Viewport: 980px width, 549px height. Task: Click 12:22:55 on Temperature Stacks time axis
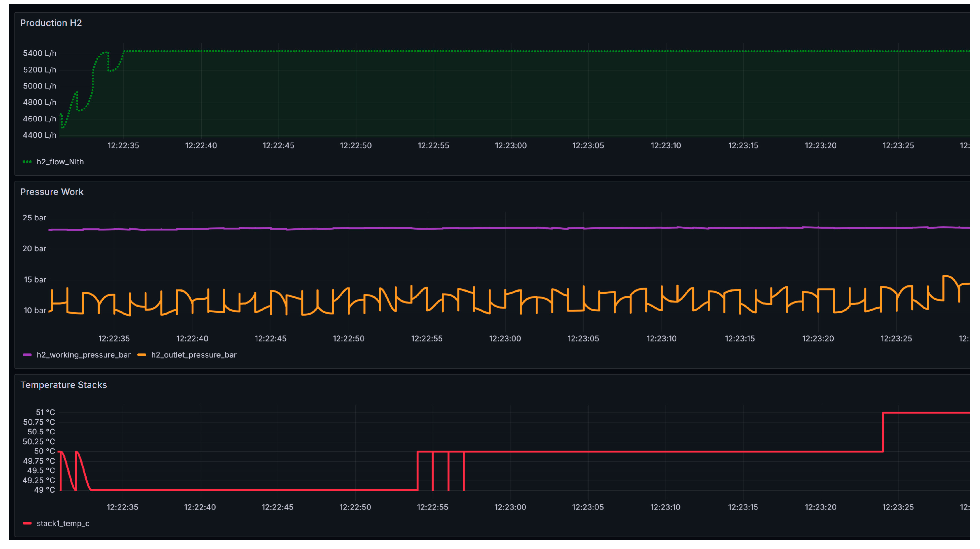(x=433, y=507)
